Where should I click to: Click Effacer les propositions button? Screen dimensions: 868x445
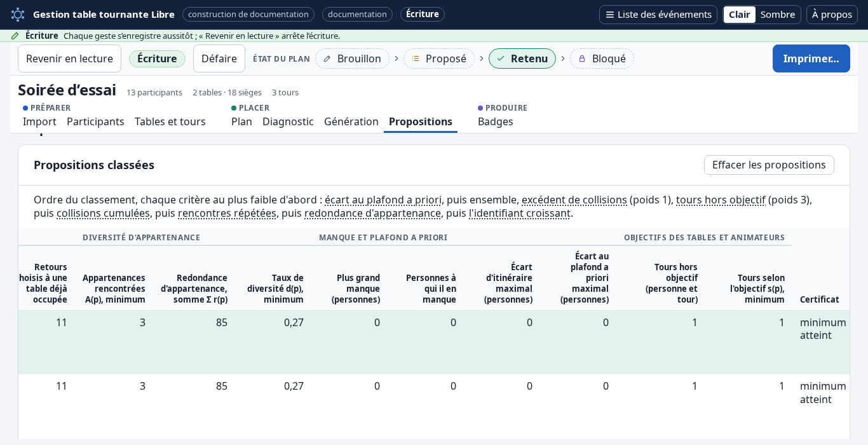point(769,165)
